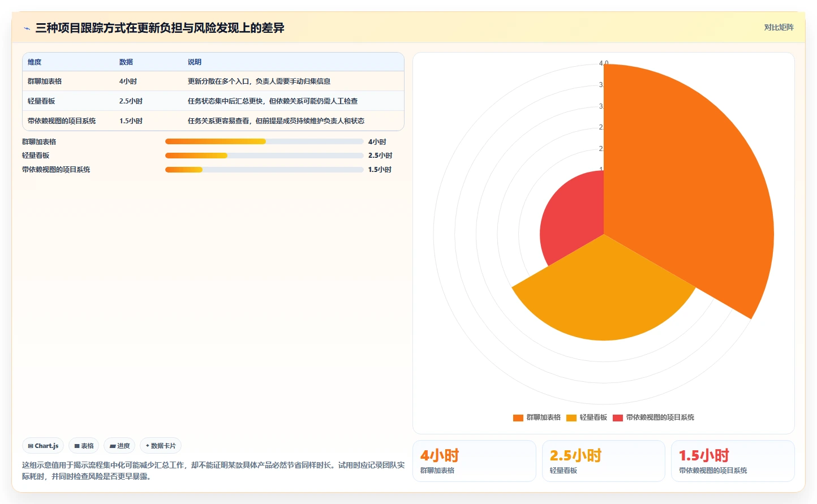The height and width of the screenshot is (504, 817).
Task: Click the 轻量看板 legend label text
Action: point(593,417)
